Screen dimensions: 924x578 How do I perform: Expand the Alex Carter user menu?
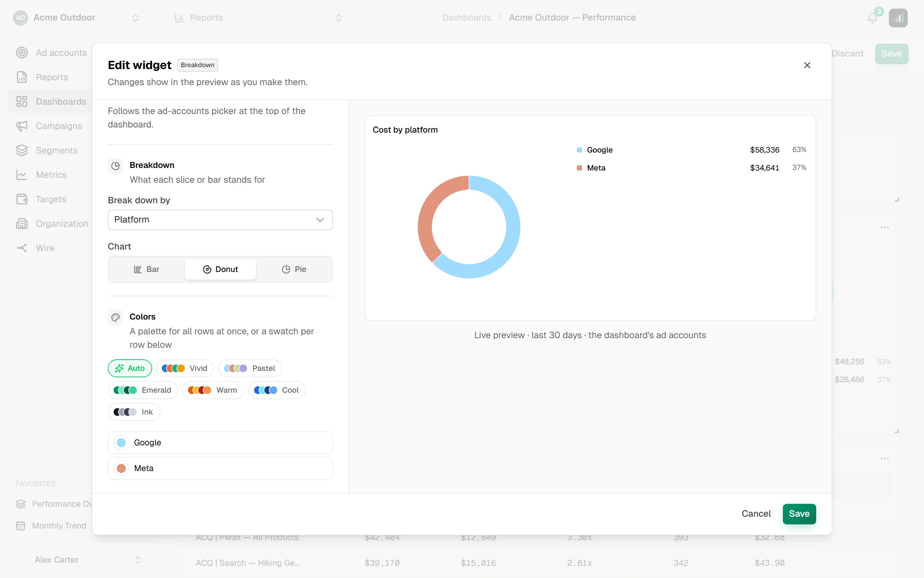coord(138,560)
